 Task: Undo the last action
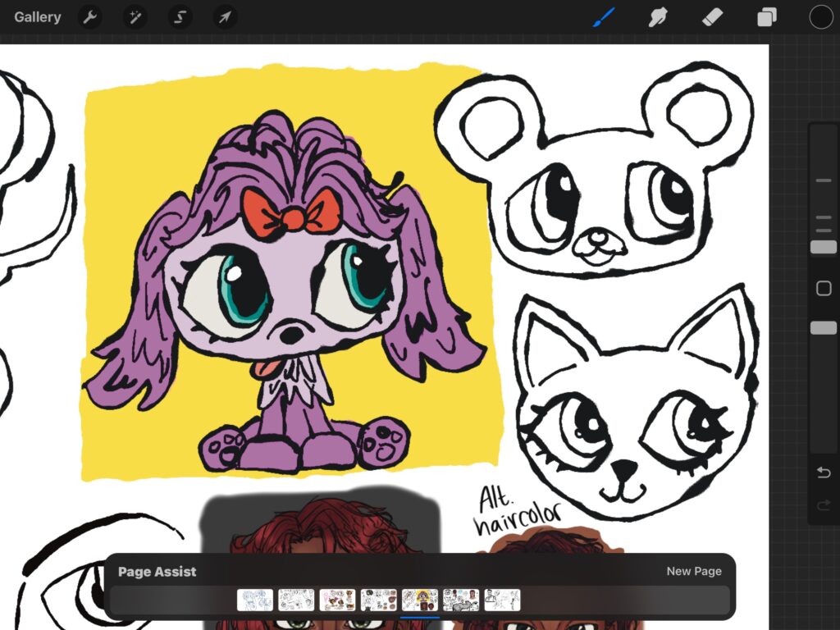pyautogui.click(x=824, y=472)
